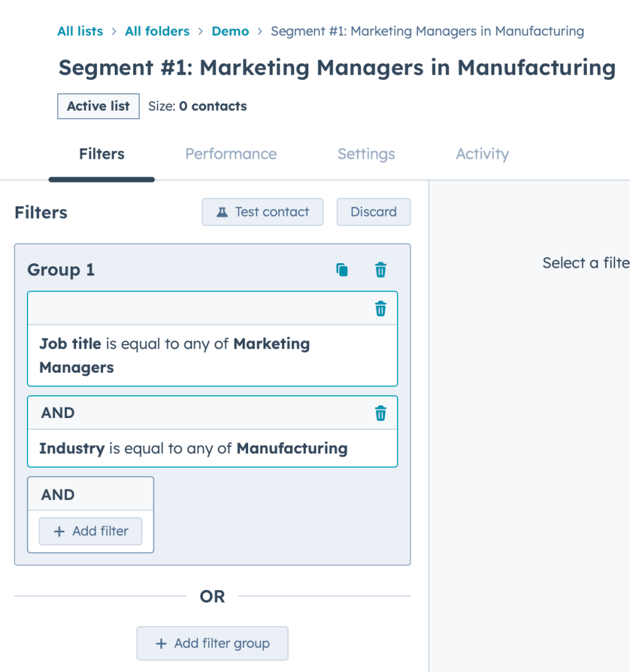Open the Performance tab
The height and width of the screenshot is (672, 630).
[231, 154]
